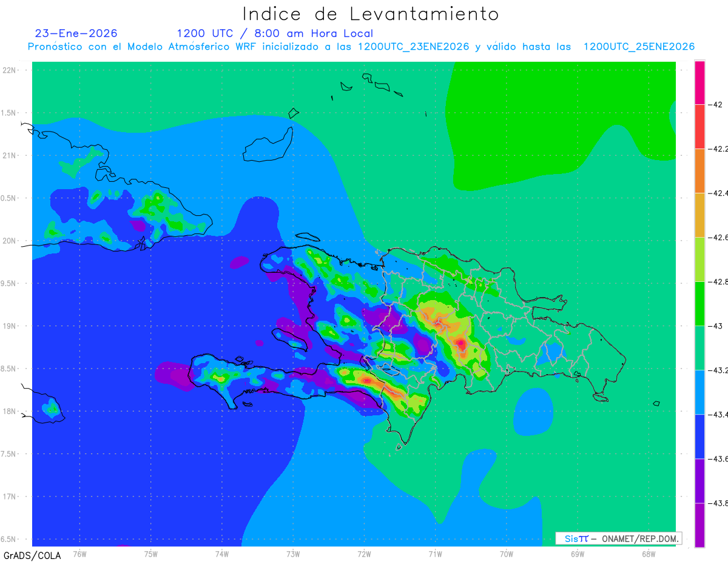Select the amber colorbar segment between -42.4 and -42.6
The image size is (728, 562).
coord(699,215)
